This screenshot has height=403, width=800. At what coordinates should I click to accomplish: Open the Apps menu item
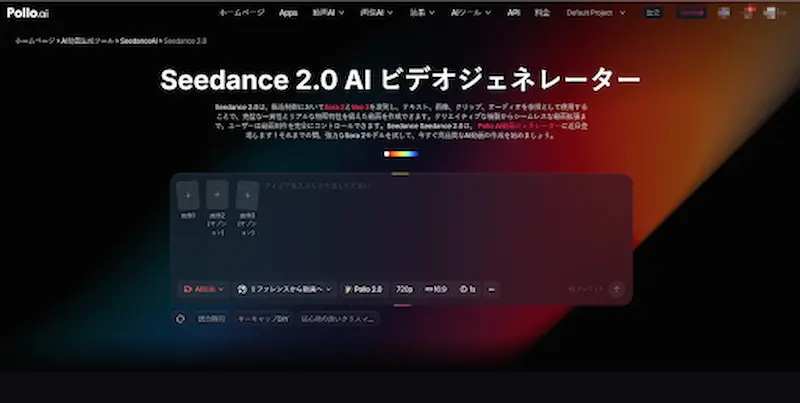(x=288, y=13)
